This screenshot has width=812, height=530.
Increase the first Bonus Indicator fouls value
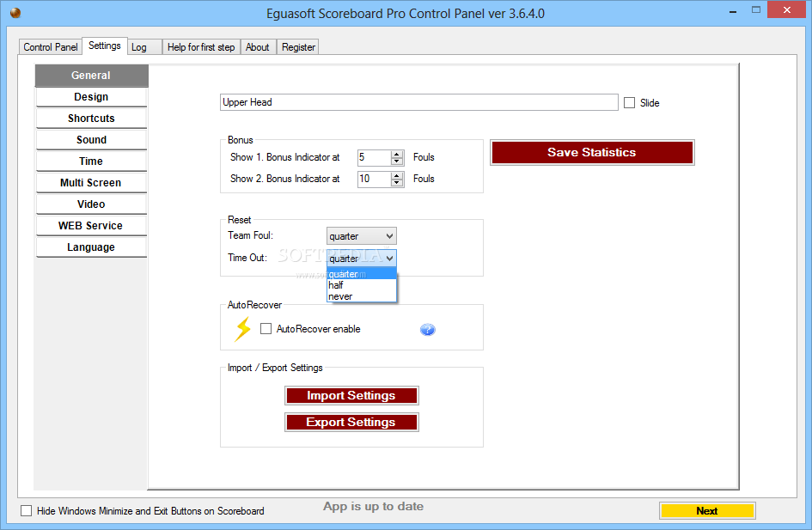[397, 155]
